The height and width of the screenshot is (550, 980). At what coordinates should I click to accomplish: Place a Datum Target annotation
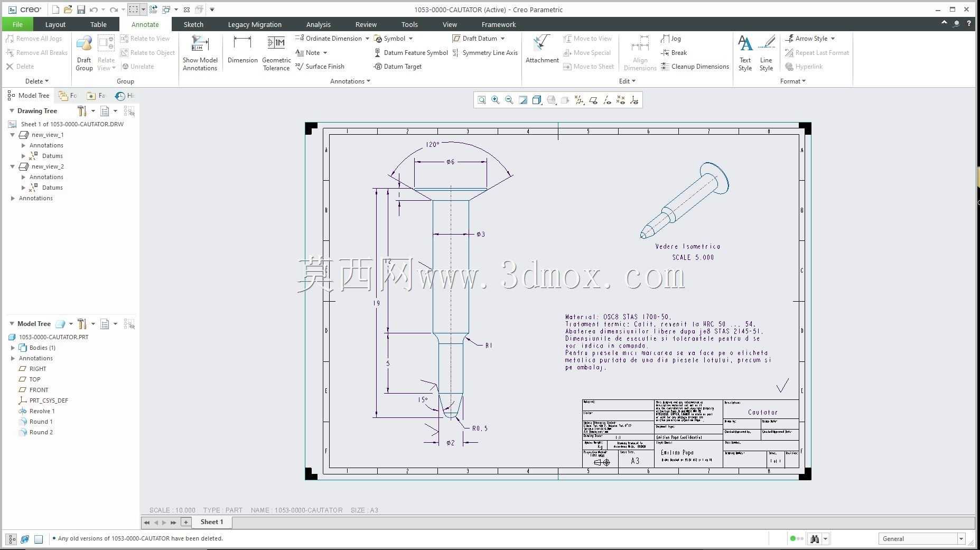[398, 67]
